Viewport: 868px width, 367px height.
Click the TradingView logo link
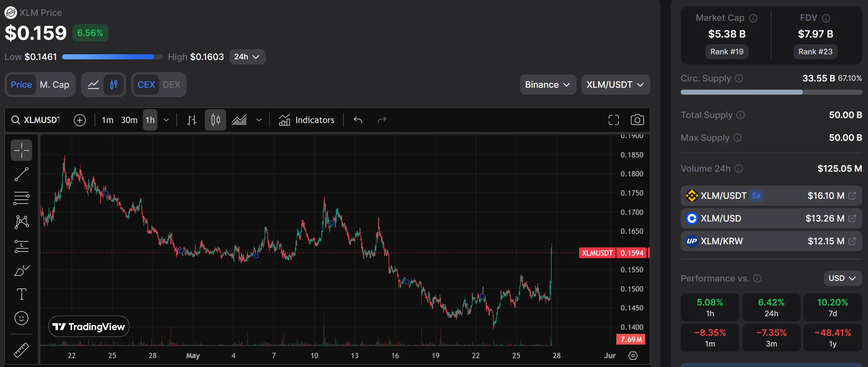point(89,327)
